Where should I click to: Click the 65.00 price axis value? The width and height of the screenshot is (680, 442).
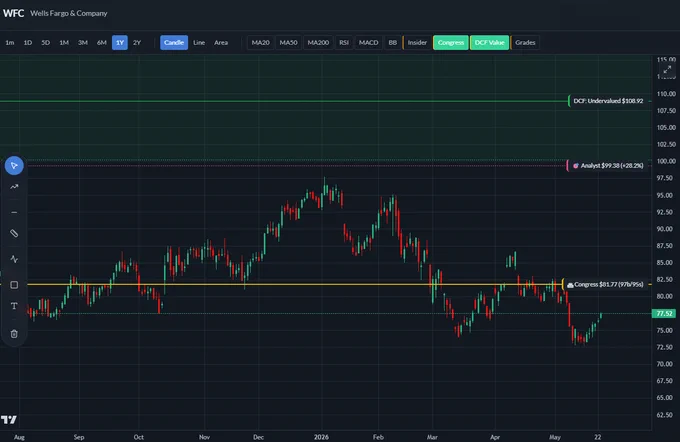664,397
